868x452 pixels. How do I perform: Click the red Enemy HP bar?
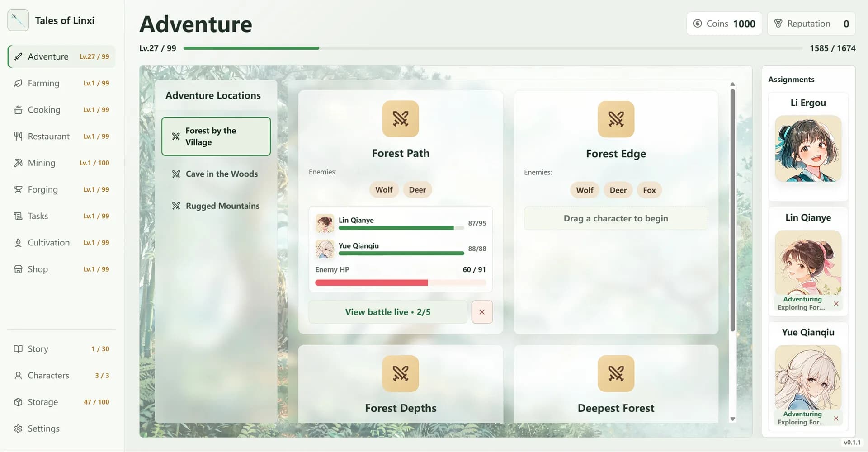(401, 283)
